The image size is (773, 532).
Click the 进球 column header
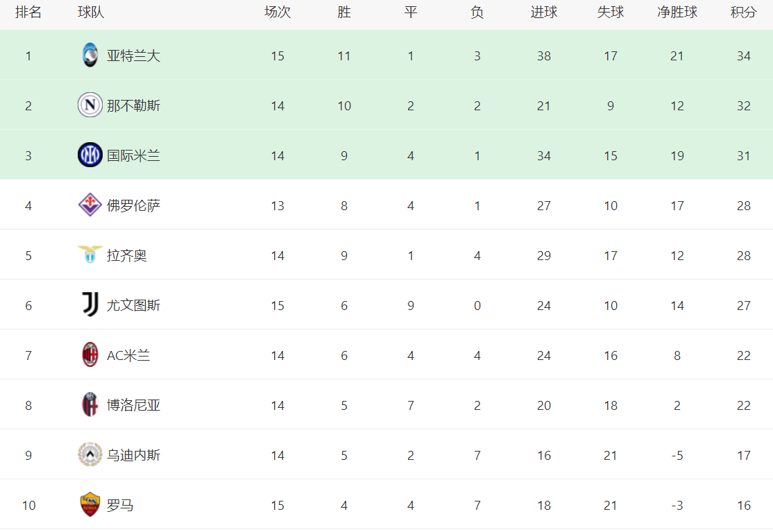544,12
